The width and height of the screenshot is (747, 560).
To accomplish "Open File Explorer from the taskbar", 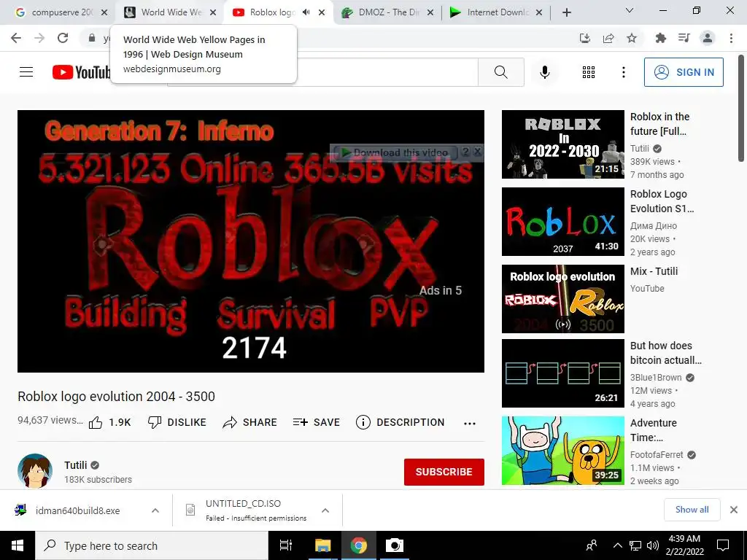I will click(x=322, y=545).
